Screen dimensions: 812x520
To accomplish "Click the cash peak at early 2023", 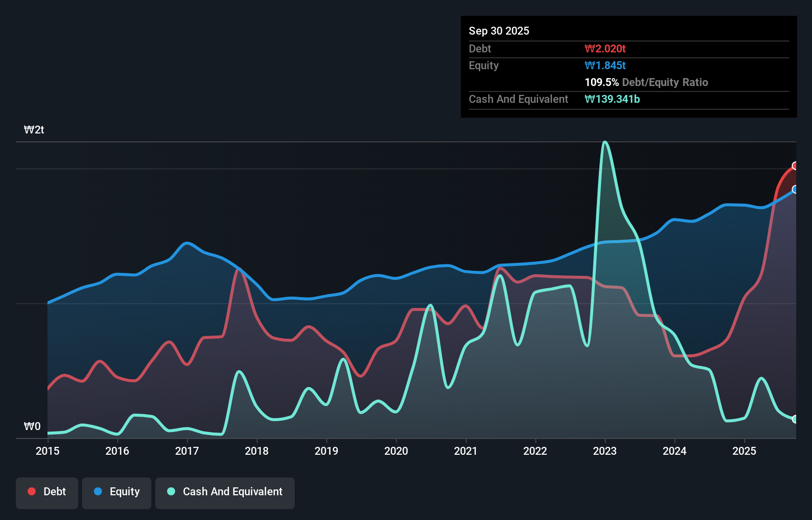I will point(605,143).
